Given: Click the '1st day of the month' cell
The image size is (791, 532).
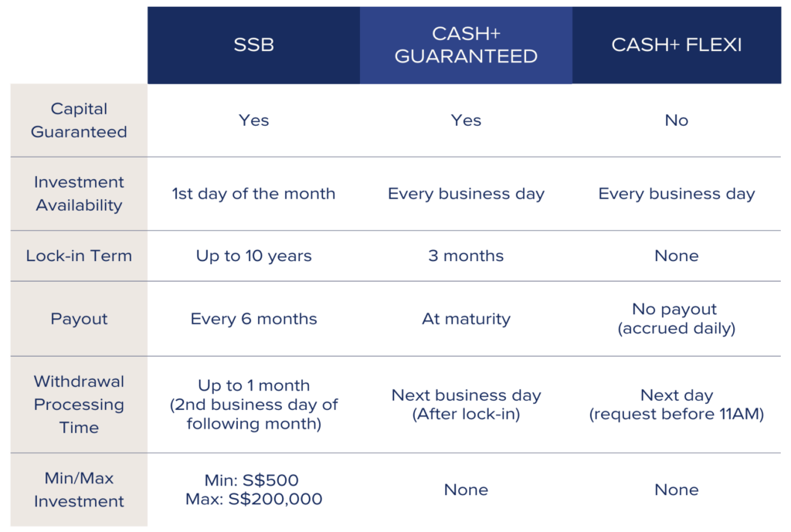Looking at the screenshot, I should pos(253,194).
